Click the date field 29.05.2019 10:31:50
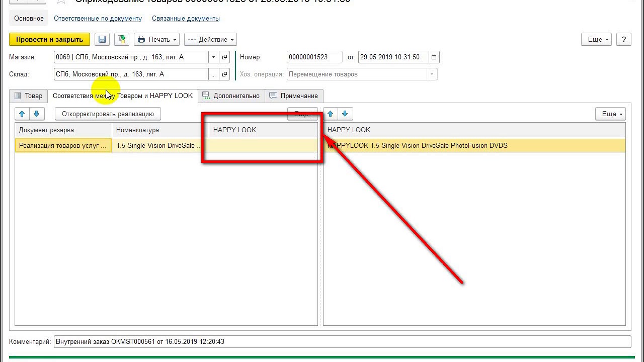Screen dimensions: 644x362 tap(393, 57)
